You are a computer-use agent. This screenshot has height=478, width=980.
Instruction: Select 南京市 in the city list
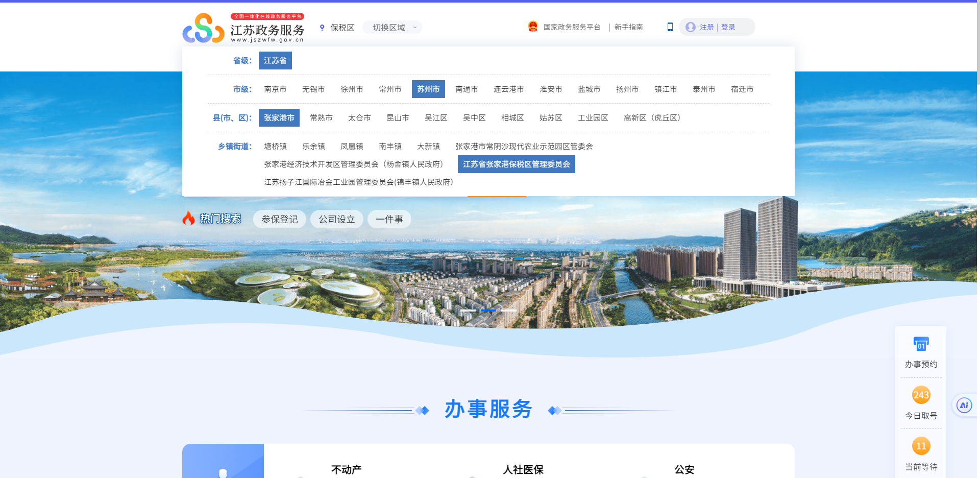point(275,89)
